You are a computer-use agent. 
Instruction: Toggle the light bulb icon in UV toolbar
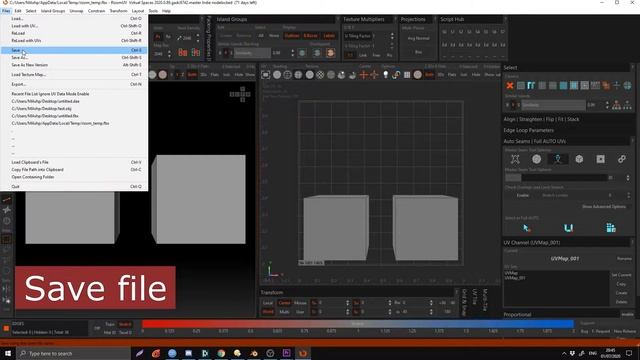[385, 75]
